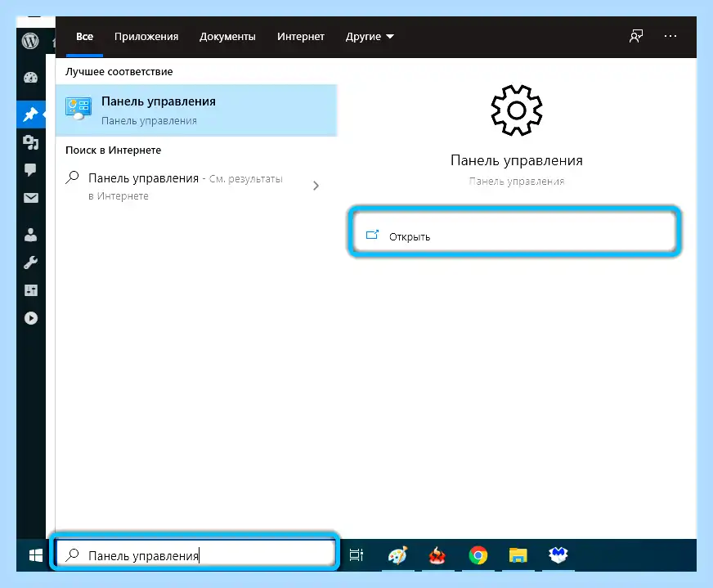Click the Лучшее соответствие heading
713x588 pixels.
point(119,71)
